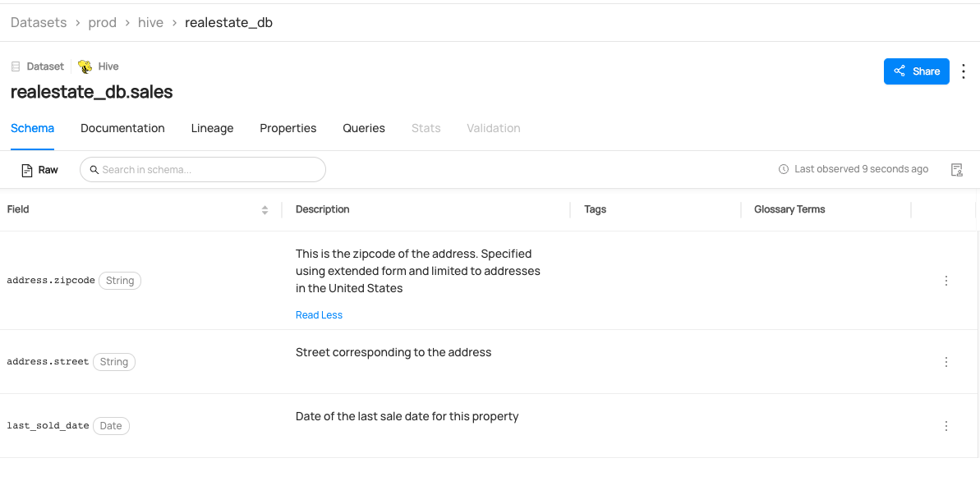
Task: Toggle the Raw schema view
Action: (39, 169)
